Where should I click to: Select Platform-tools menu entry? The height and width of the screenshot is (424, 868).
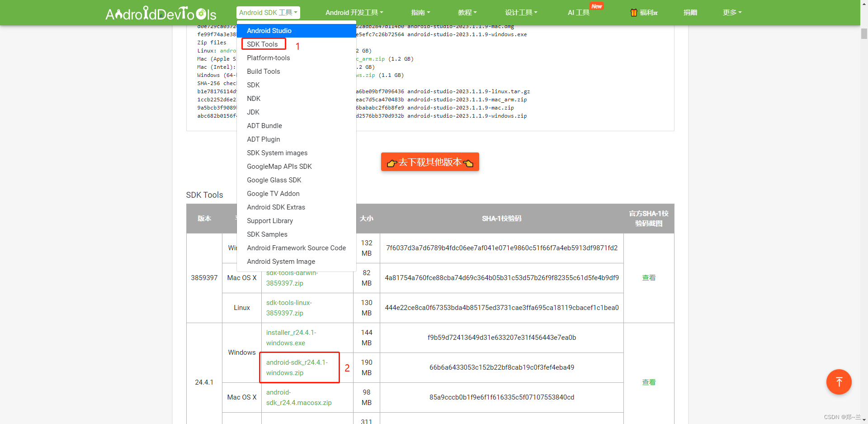coord(297,58)
